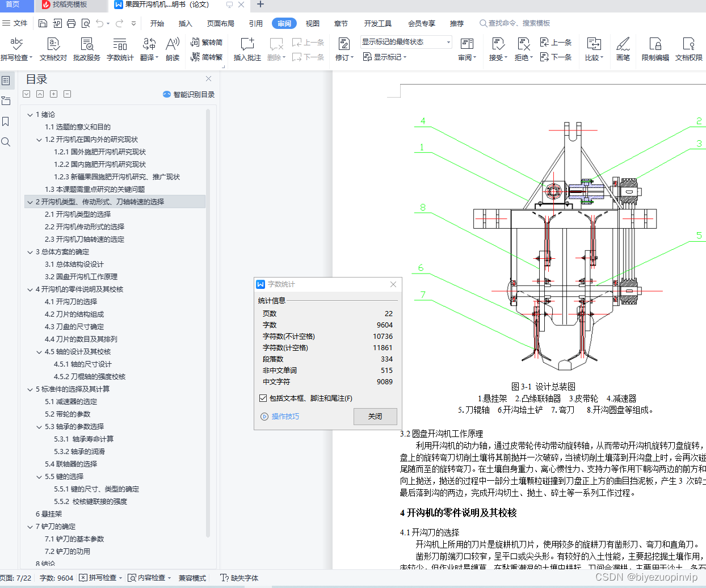This screenshot has width=706, height=588.
Task: Collapse the 5.3 轴承的参数选择 node
Action: [39, 427]
